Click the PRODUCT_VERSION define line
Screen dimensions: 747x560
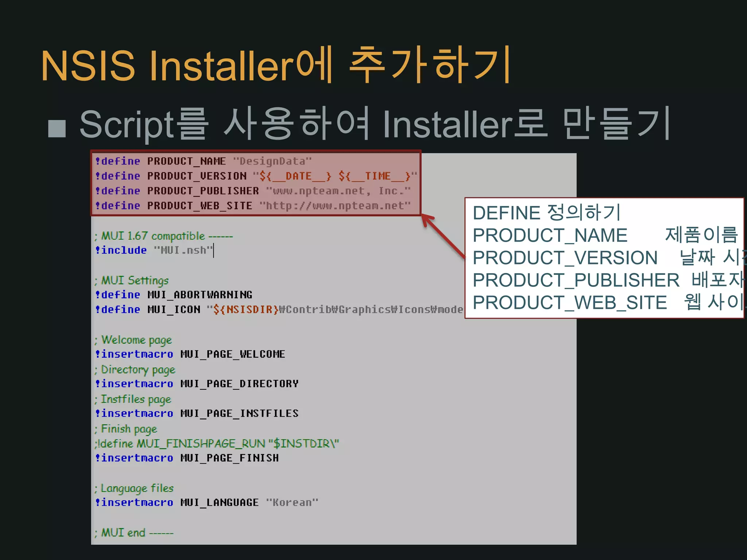(x=256, y=176)
